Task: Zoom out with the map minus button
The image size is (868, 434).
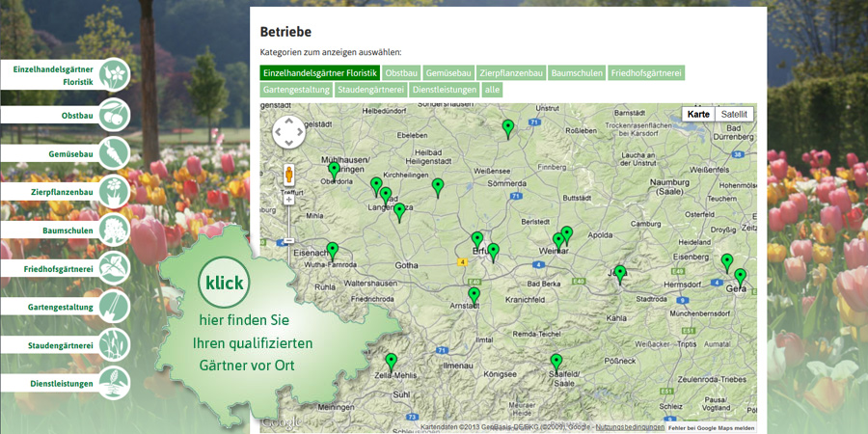Action: click(288, 241)
